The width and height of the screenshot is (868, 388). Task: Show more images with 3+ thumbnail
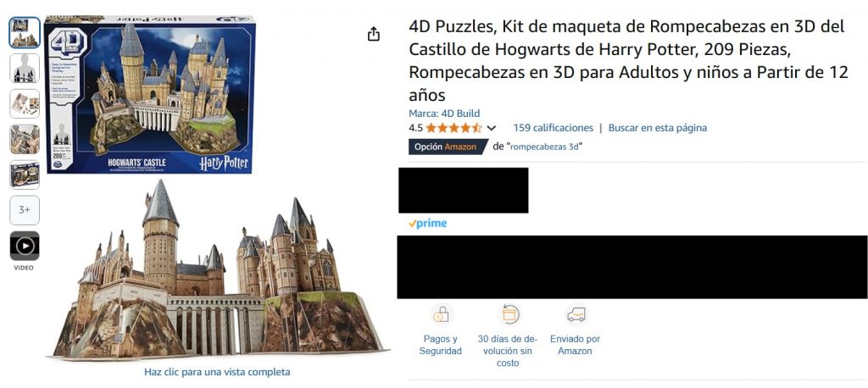[25, 210]
